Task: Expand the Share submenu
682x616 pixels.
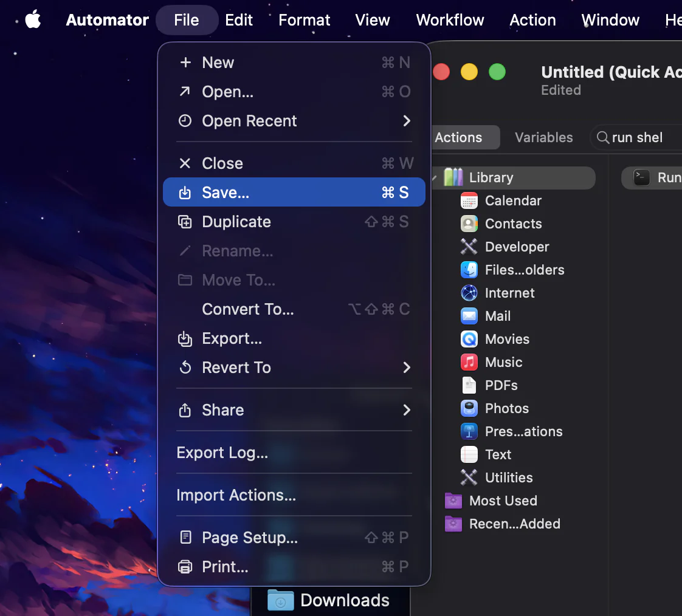Action: coord(294,410)
